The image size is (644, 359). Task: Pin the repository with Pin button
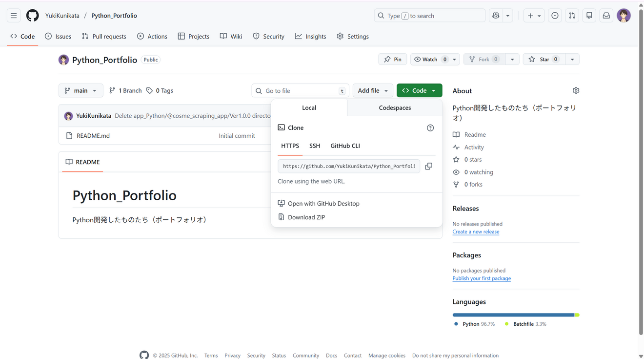392,59
